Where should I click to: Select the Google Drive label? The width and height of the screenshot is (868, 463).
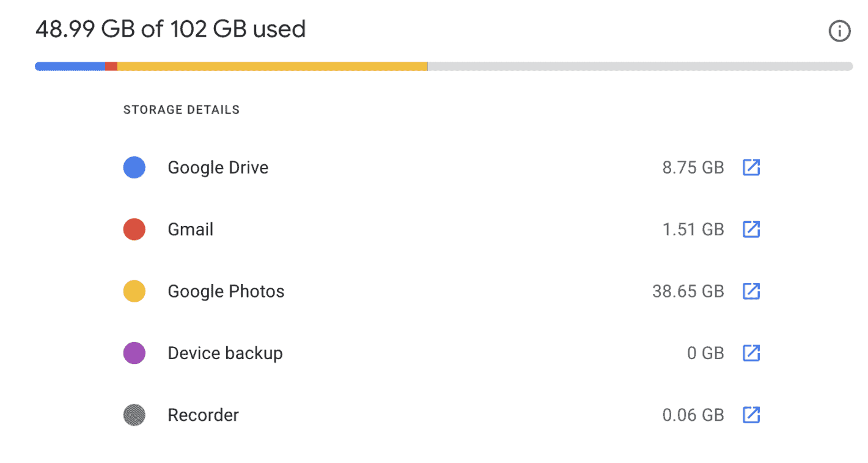coord(218,167)
